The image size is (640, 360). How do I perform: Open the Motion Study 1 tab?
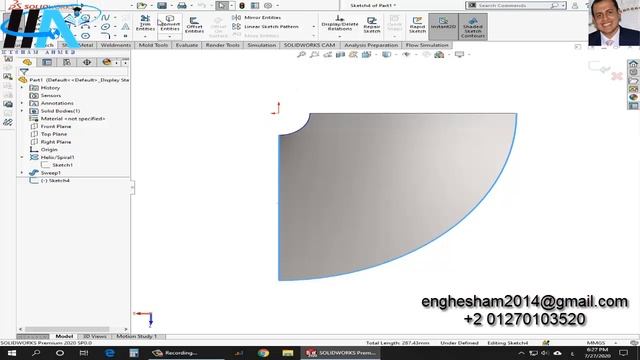137,336
